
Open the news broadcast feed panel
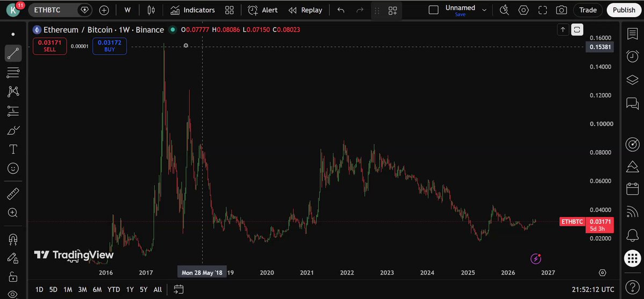click(633, 212)
